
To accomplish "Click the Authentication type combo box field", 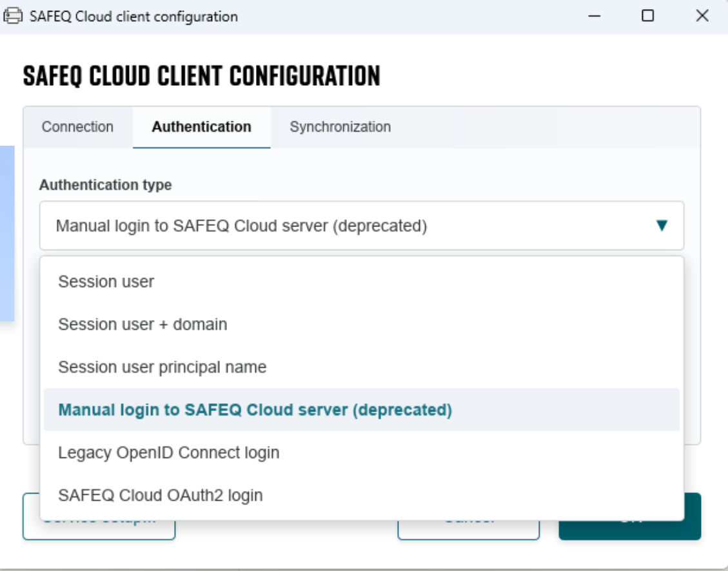I will 362,226.
